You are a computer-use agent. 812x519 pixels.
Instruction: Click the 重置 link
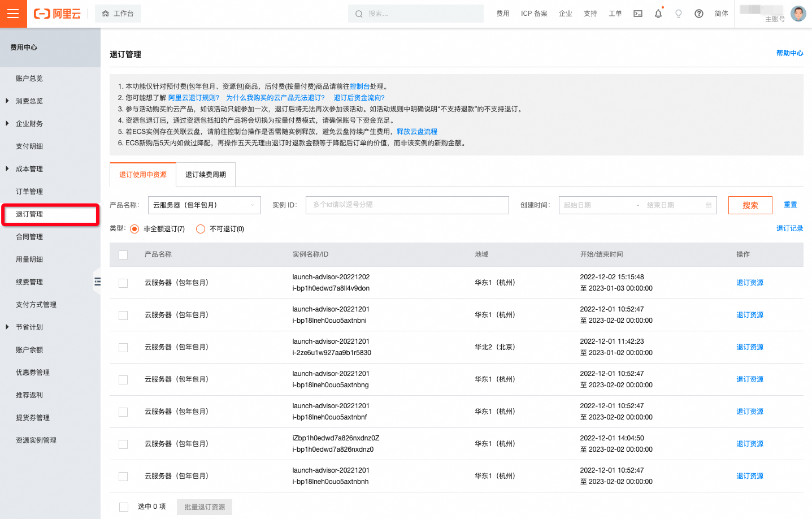point(791,205)
